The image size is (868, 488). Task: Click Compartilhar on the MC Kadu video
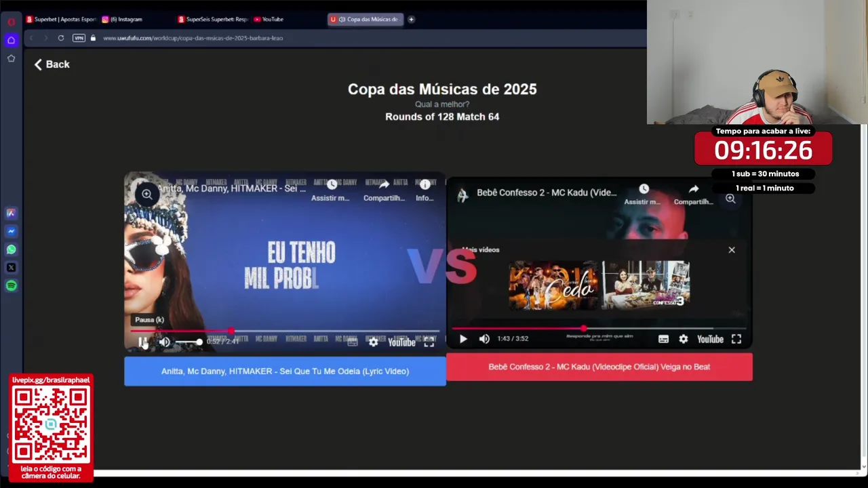693,195
